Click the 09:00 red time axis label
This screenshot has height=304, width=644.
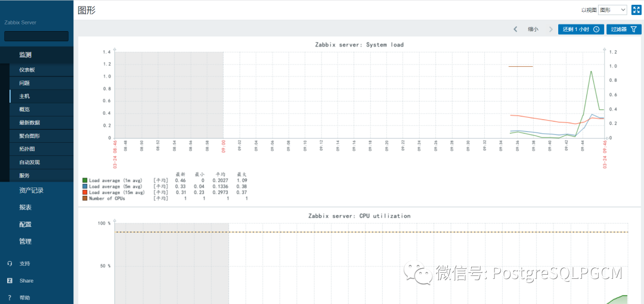pos(224,147)
